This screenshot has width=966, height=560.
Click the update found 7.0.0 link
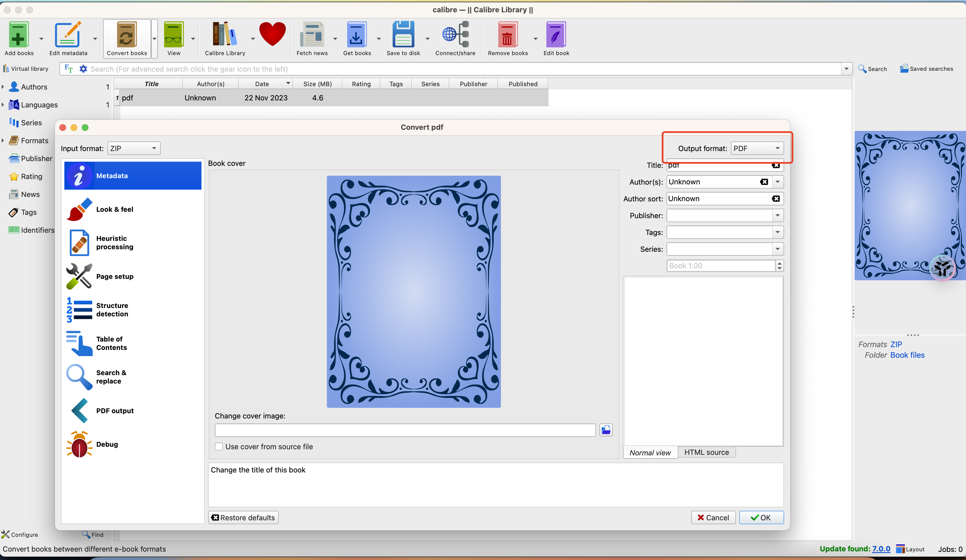881,549
